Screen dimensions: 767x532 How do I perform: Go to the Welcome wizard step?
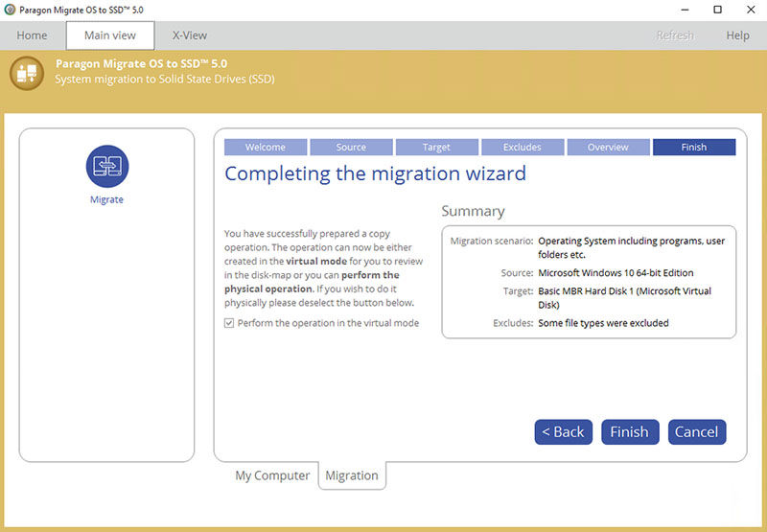[266, 148]
